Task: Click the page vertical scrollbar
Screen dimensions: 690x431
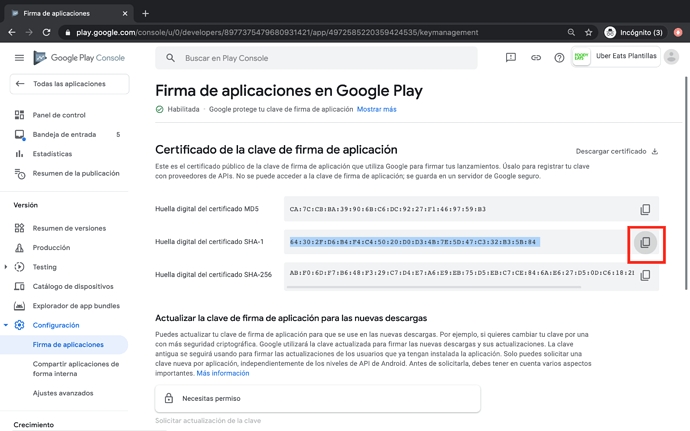Action: coord(686,183)
